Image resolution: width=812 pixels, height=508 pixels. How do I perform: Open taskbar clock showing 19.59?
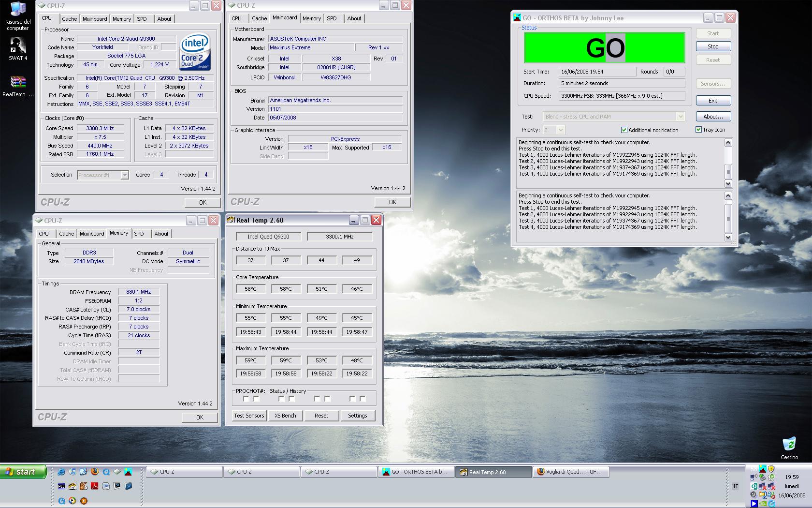(x=791, y=477)
